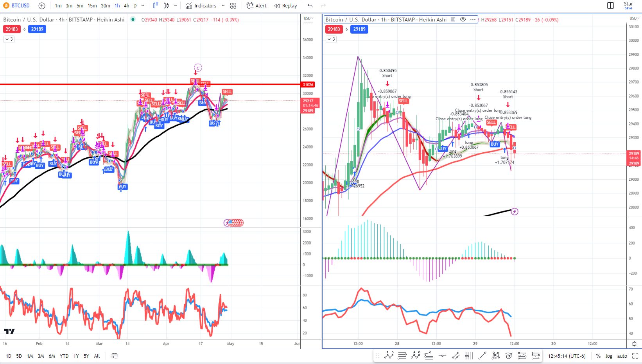642x364 pixels.
Task: Set date range to All
Action: pyautogui.click(x=97, y=356)
